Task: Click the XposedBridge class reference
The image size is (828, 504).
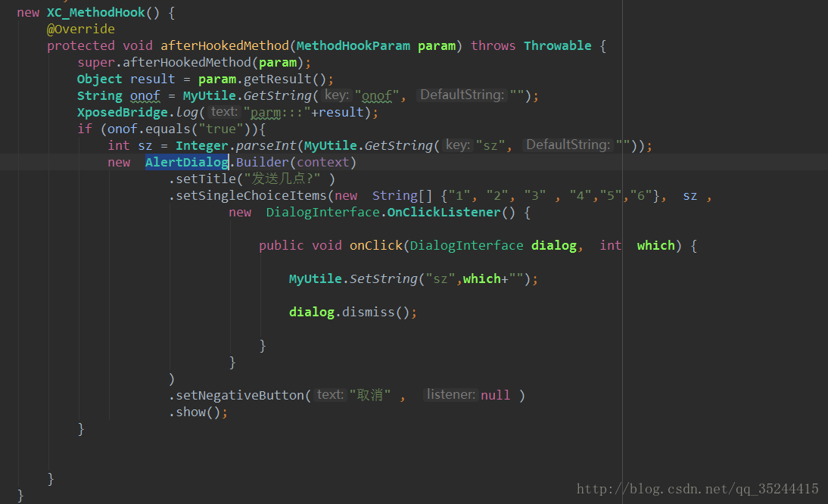Action: [x=122, y=112]
